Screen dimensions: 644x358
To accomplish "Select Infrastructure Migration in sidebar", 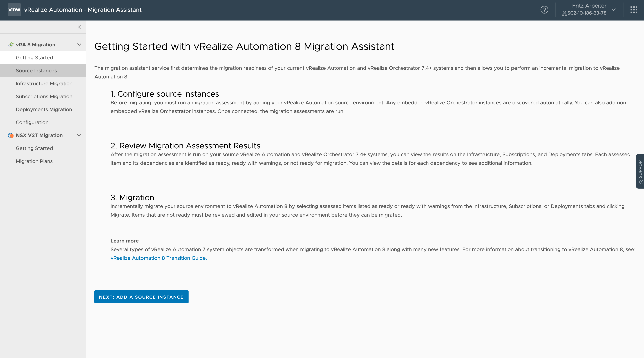I will [44, 83].
